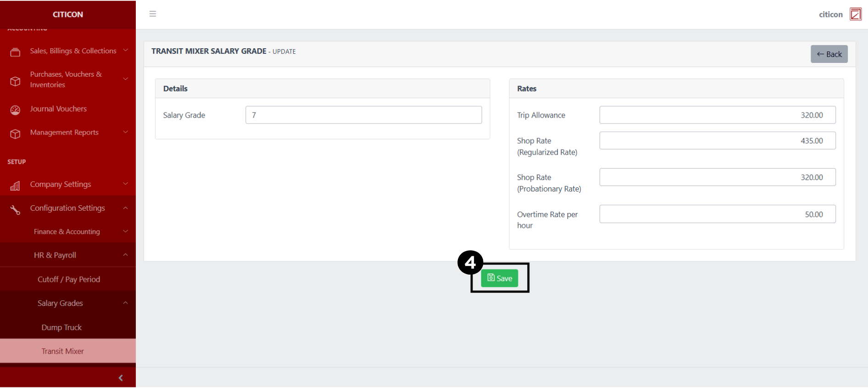The width and height of the screenshot is (868, 388).
Task: Click the Management Reports cube icon
Action: coord(15,134)
